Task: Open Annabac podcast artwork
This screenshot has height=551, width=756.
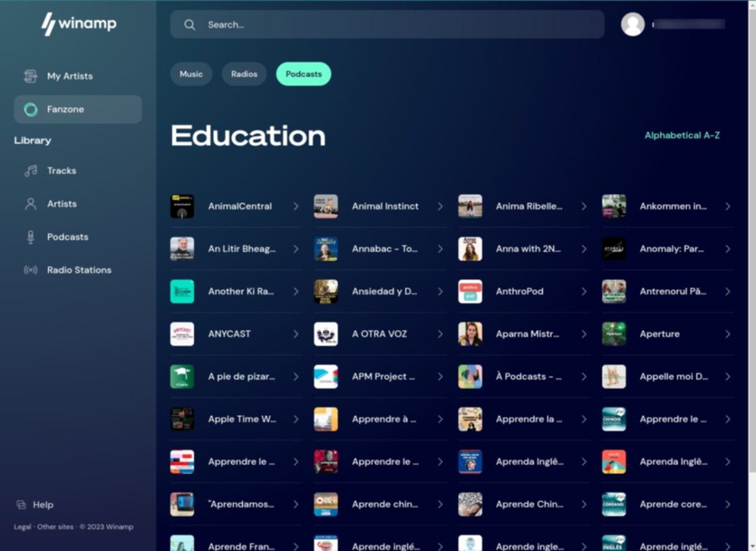Action: pos(326,249)
